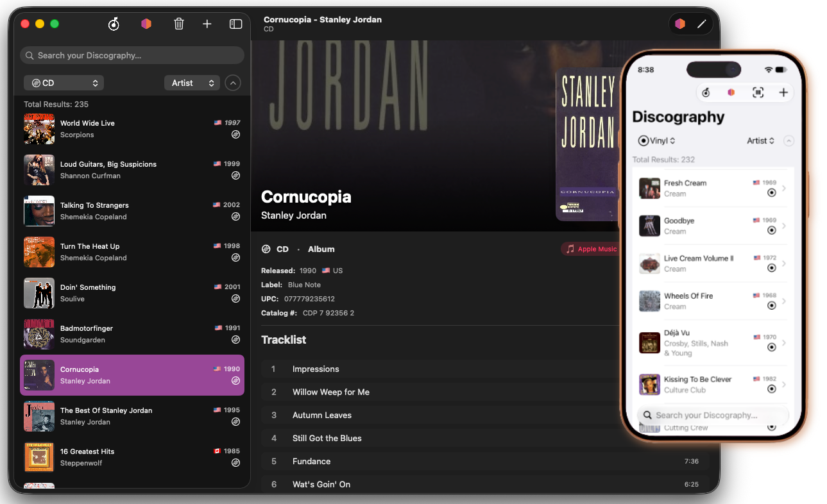Click the Canadian flag in the 16 Greatest Hits row
Viewport: 827px width, 504px height.
217,451
